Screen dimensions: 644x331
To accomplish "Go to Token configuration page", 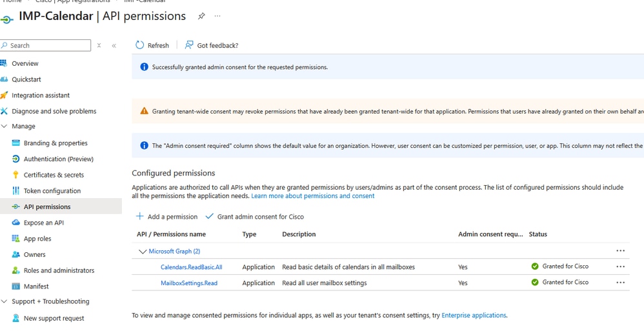I will click(x=52, y=191).
